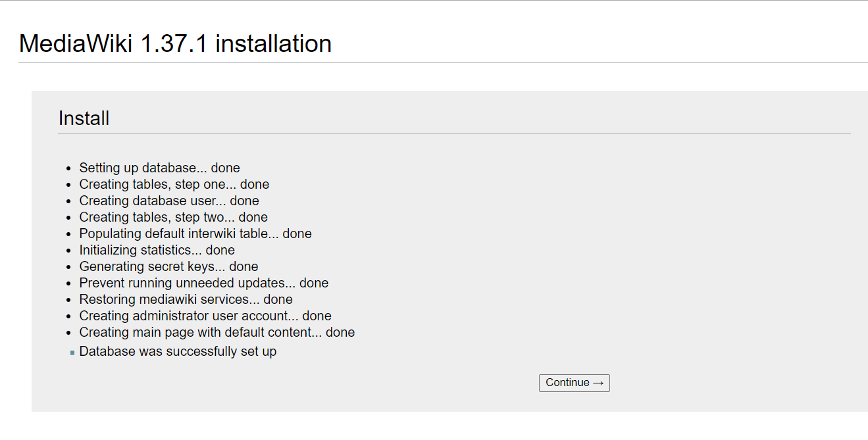
Task: Click the MediaWiki 1.37.1 installation heading
Action: pos(175,43)
